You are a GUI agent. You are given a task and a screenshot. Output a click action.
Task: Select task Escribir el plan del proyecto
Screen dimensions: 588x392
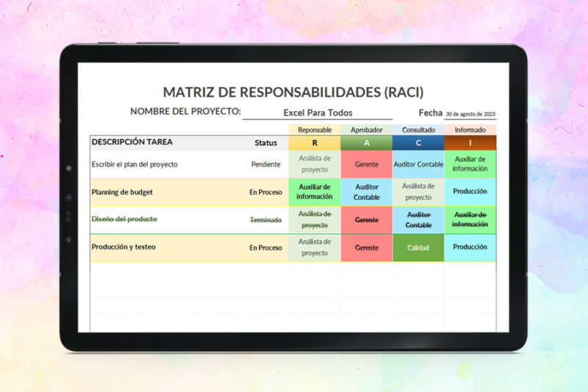point(135,164)
